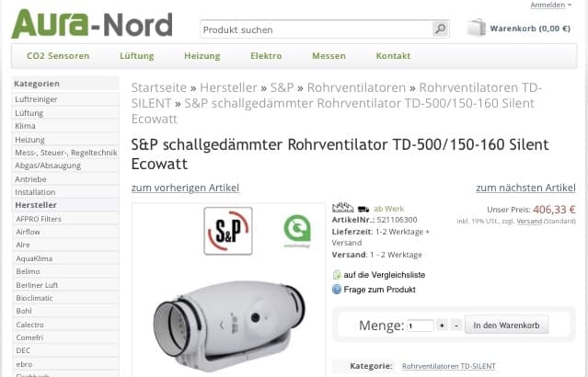Open the Rohrventilatoren TD-SILENT category link

(x=449, y=366)
